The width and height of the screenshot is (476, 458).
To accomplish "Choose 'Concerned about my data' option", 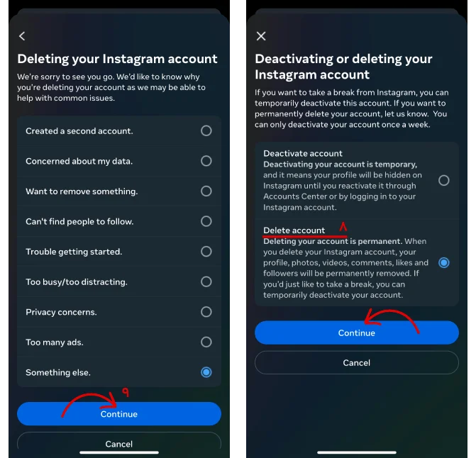I will point(206,161).
